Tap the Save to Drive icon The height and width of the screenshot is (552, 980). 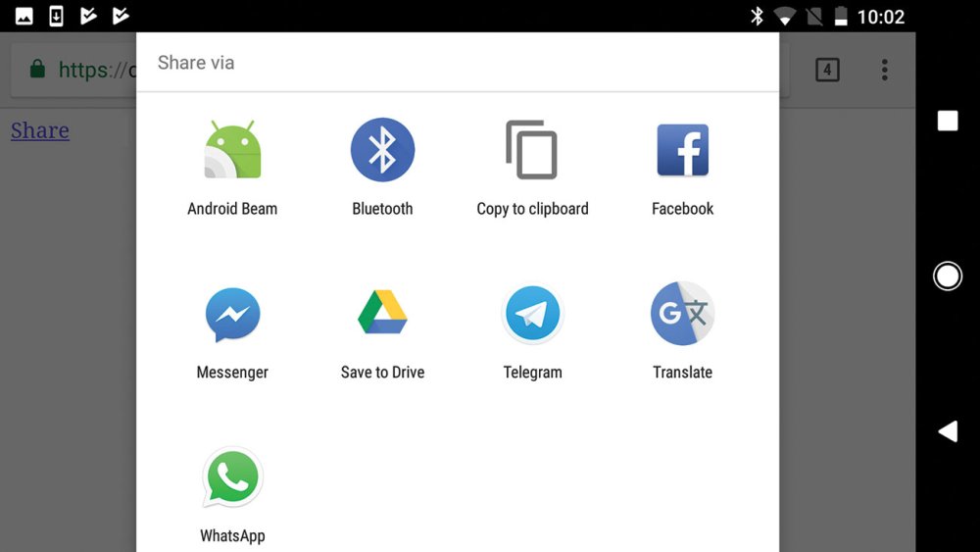382,312
